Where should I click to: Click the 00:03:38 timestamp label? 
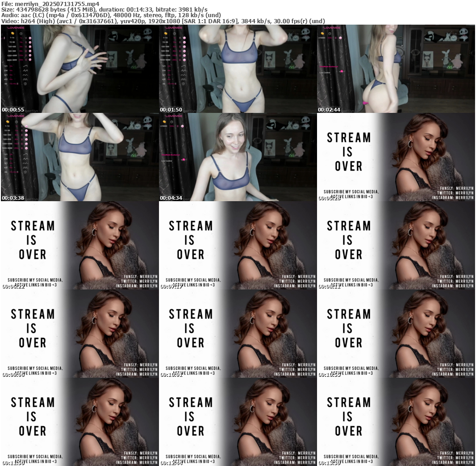(13, 198)
